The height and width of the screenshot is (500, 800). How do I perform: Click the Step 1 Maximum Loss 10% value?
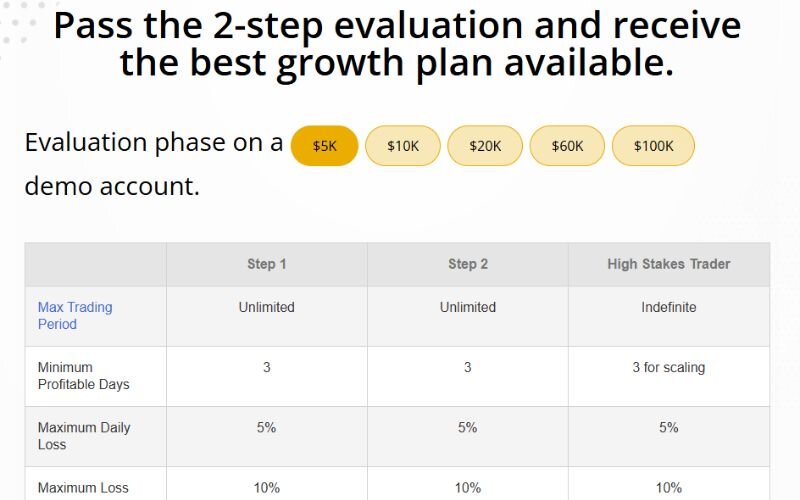pos(267,488)
